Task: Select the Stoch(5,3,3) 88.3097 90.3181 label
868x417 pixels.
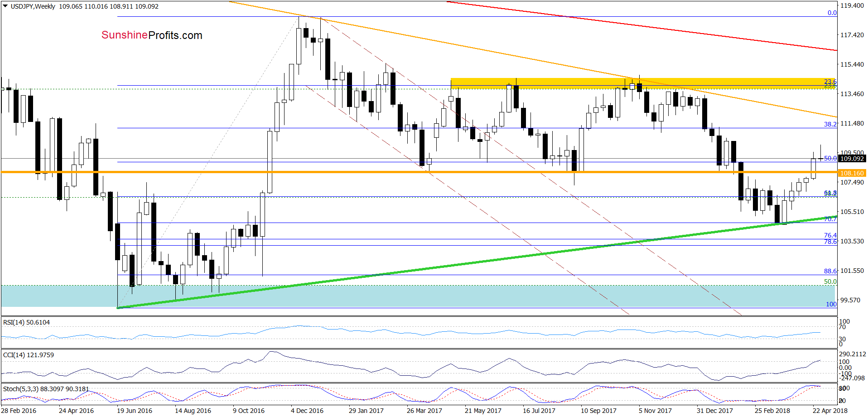Action: pyautogui.click(x=46, y=389)
